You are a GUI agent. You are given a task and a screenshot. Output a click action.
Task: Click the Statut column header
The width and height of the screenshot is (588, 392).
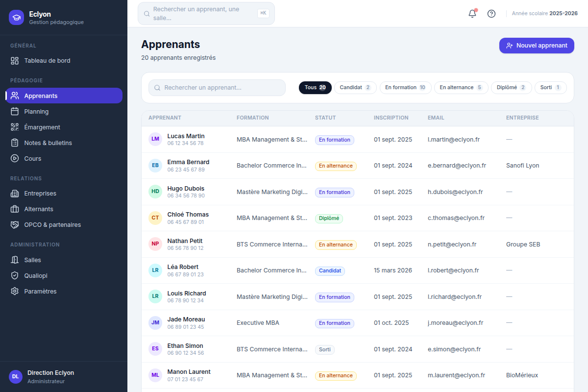(x=325, y=118)
